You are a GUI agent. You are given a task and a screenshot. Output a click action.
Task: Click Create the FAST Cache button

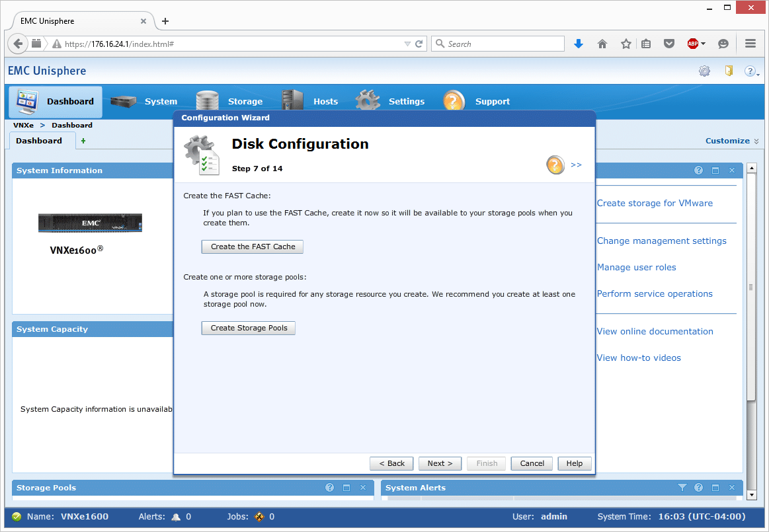pyautogui.click(x=253, y=247)
